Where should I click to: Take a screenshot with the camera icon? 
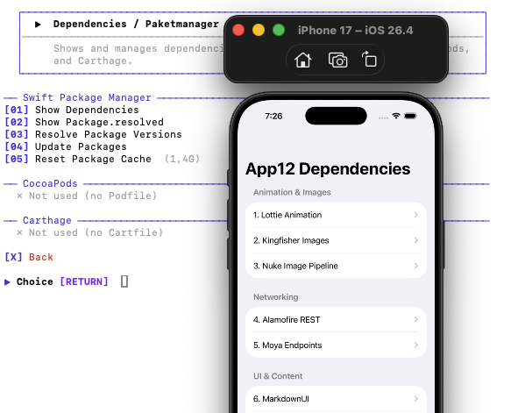[337, 61]
